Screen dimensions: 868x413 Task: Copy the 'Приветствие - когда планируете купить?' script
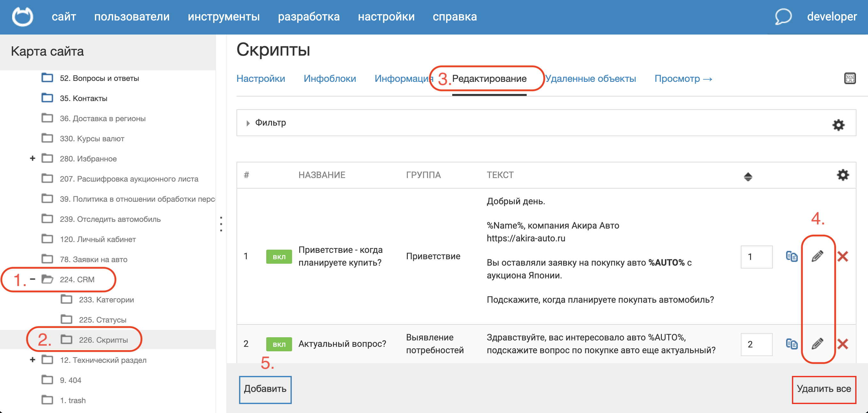click(792, 256)
